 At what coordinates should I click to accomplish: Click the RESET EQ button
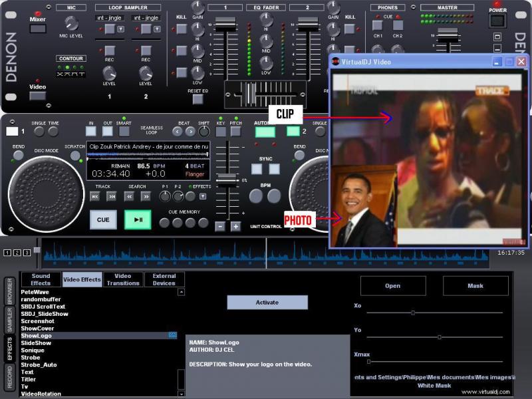198,99
